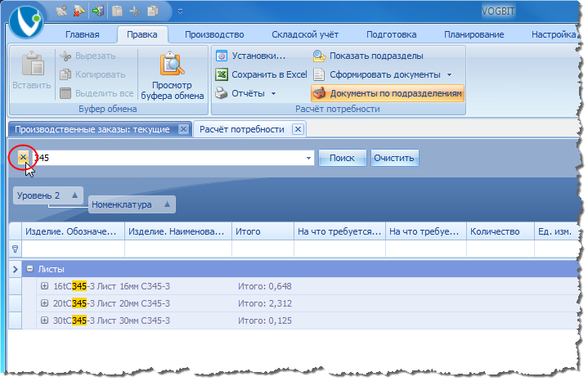
Task: Select the Расчёт потребности document tab
Action: [x=242, y=129]
